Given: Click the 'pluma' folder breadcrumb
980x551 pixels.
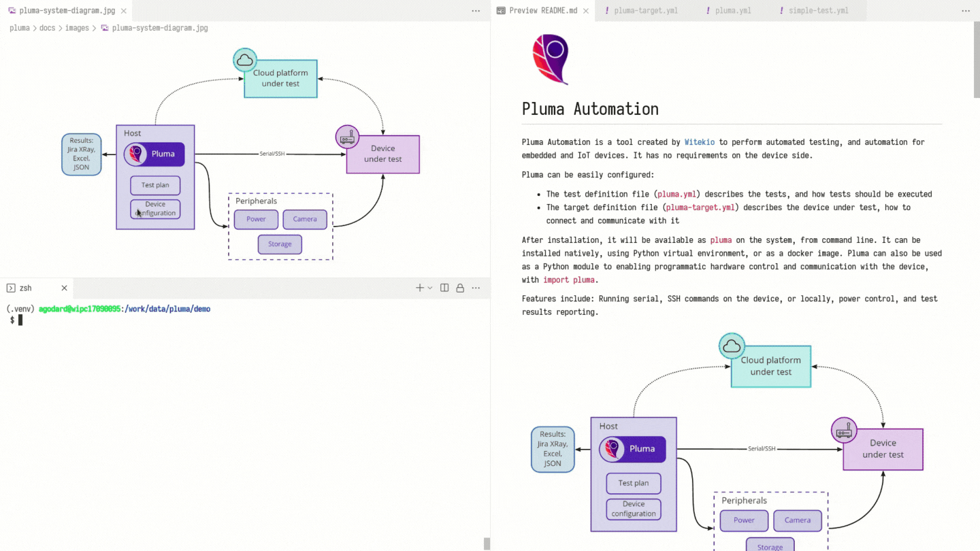Looking at the screenshot, I should (x=20, y=29).
